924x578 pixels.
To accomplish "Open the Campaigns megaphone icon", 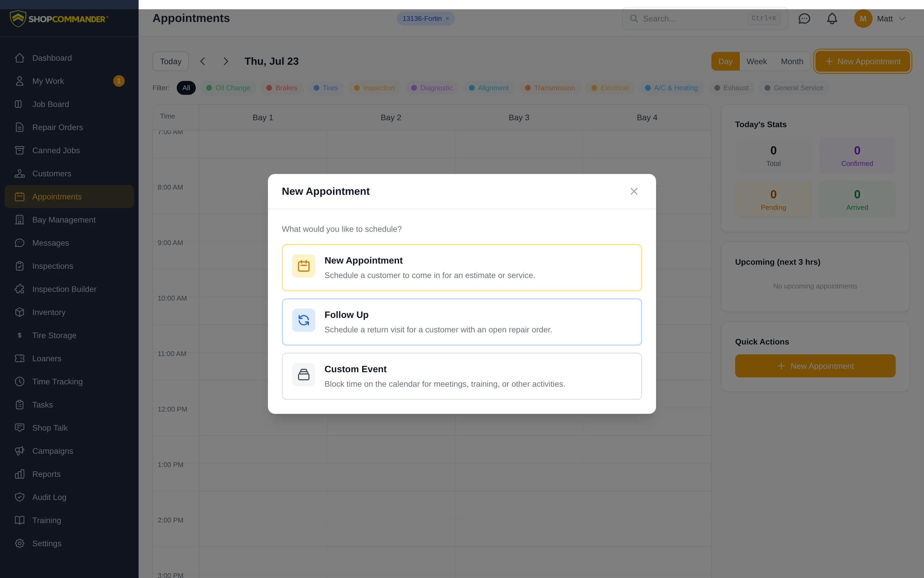I will point(19,451).
